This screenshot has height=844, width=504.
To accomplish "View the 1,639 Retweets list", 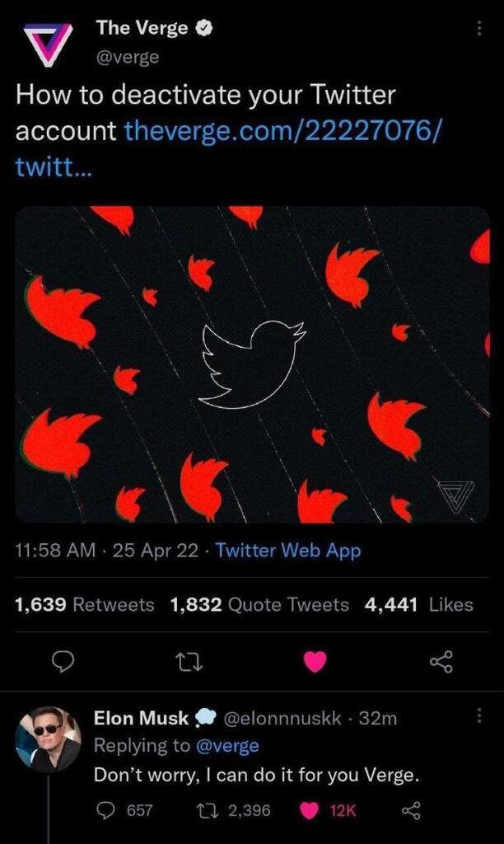I will 85,604.
